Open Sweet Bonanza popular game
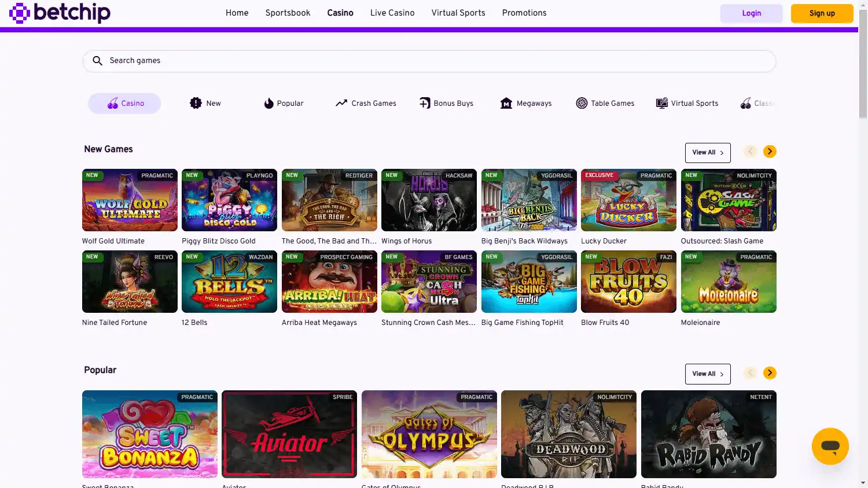 (150, 434)
